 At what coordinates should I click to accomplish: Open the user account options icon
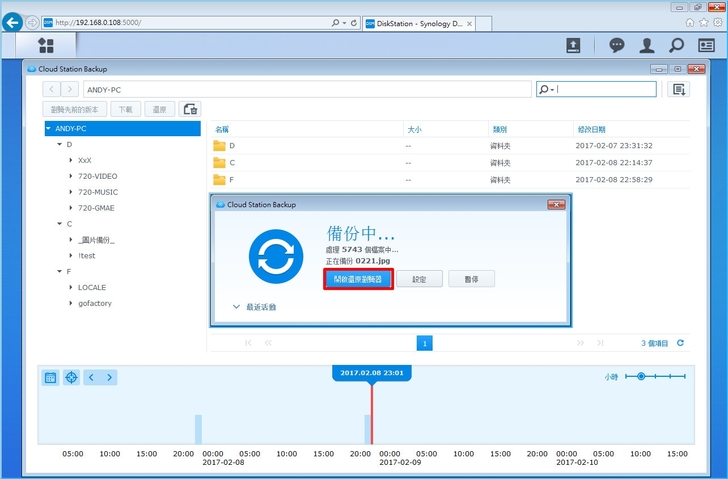point(647,45)
